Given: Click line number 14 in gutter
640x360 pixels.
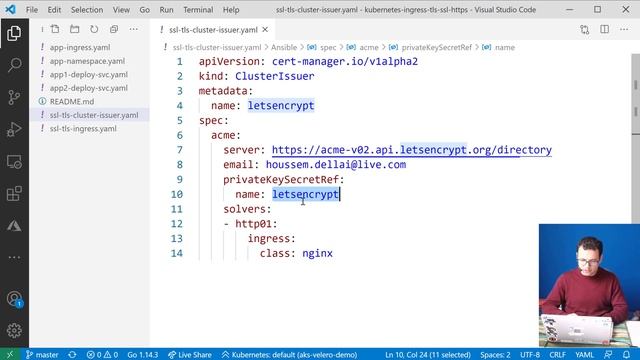Looking at the screenshot, I should [x=177, y=253].
